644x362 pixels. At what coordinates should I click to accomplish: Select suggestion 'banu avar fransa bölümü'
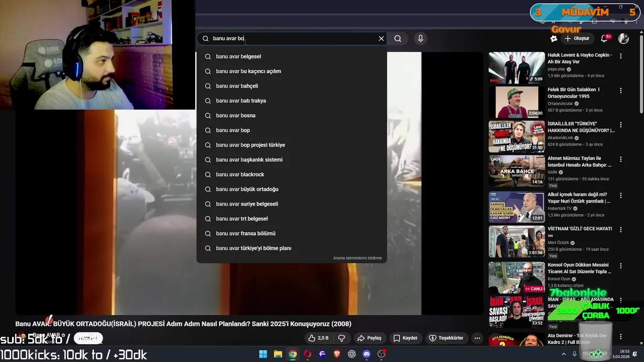pyautogui.click(x=292, y=233)
